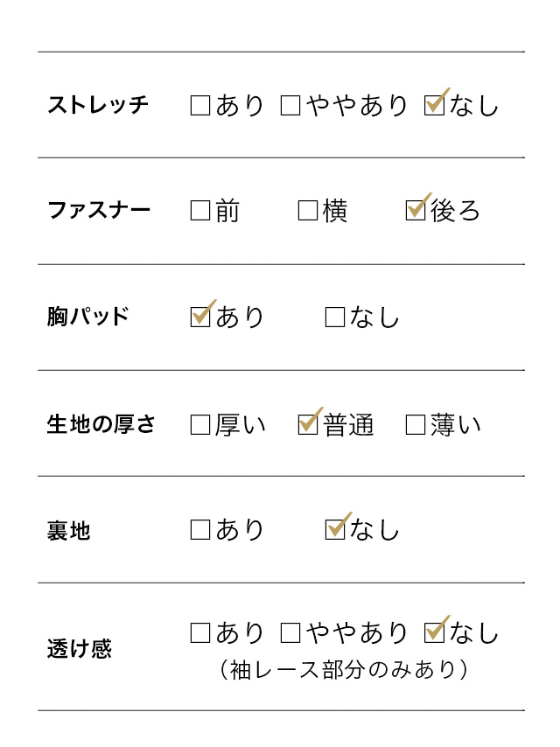
Task: Tick the 裏地 あり checkbox
Action: click(x=200, y=530)
